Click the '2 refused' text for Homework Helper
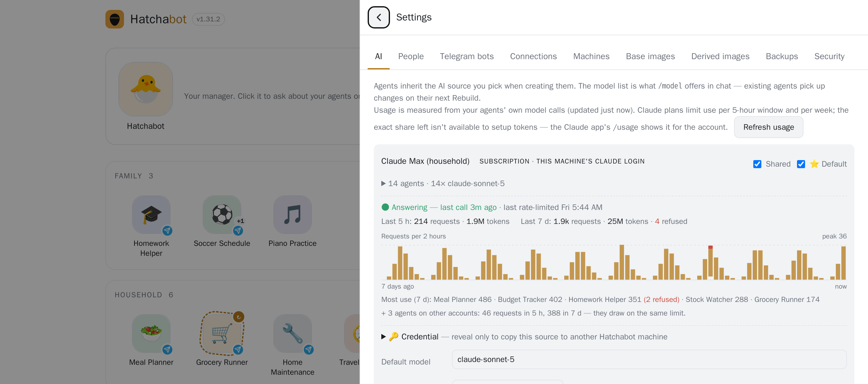 (x=662, y=299)
